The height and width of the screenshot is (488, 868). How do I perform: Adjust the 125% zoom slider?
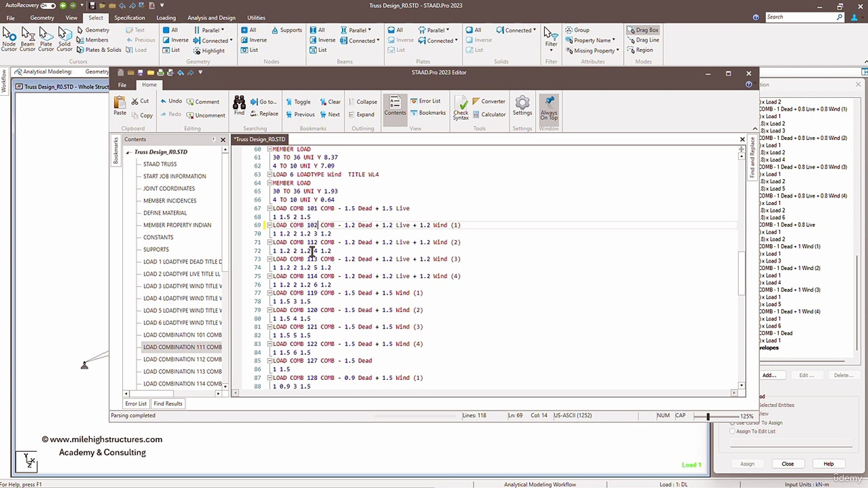click(x=708, y=416)
